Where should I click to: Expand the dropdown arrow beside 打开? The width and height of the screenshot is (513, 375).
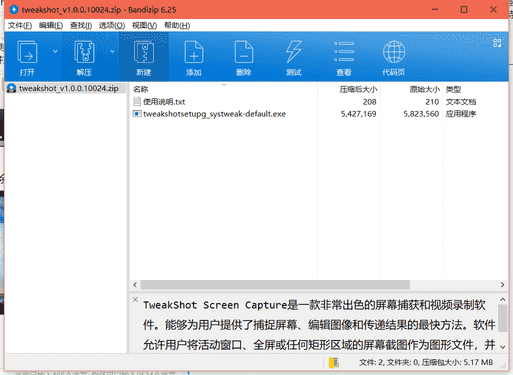[55, 51]
